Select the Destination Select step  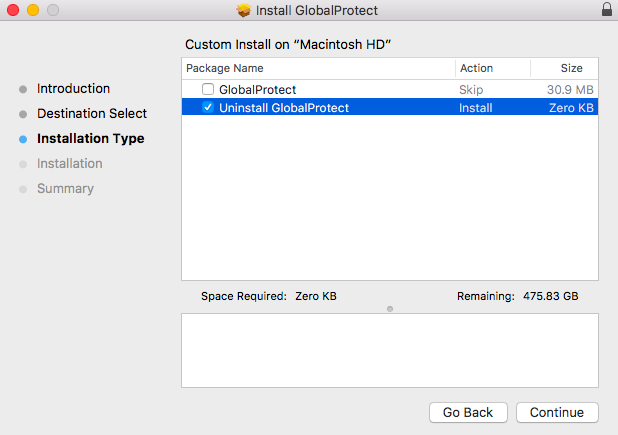[91, 114]
